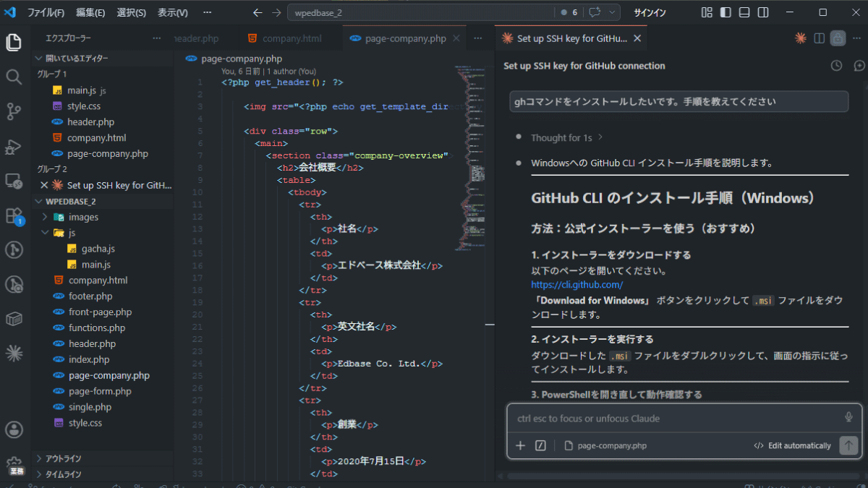Click the サインイン button
This screenshot has width=868, height=488.
(649, 12)
